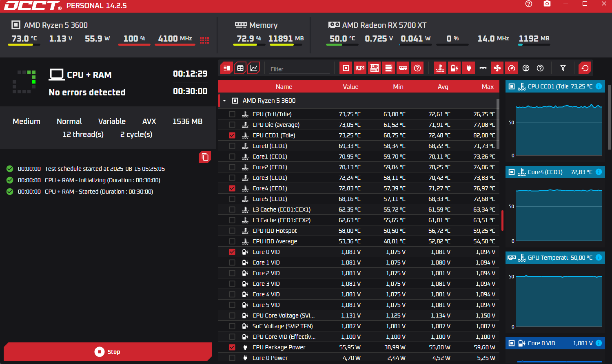
Task: Stop the running CPU + RAM test
Action: click(108, 352)
